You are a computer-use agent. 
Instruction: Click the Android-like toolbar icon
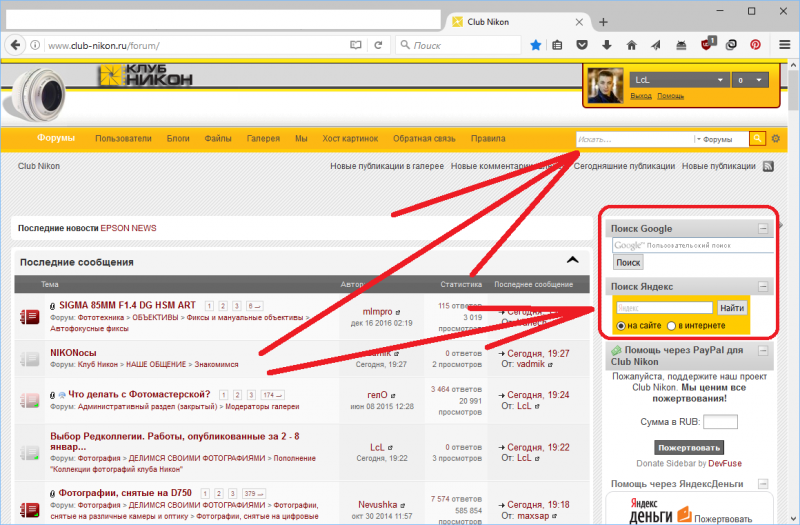pyautogui.click(x=681, y=45)
